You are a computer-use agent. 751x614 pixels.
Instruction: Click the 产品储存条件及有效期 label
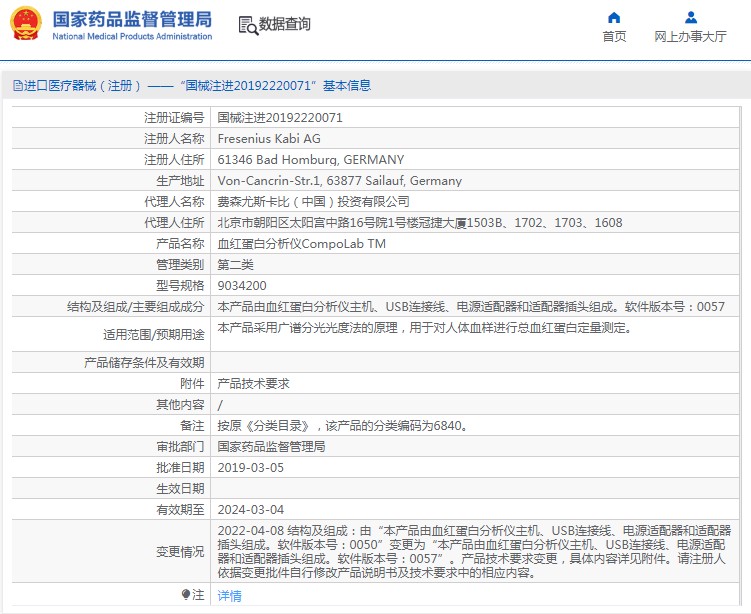pos(144,363)
